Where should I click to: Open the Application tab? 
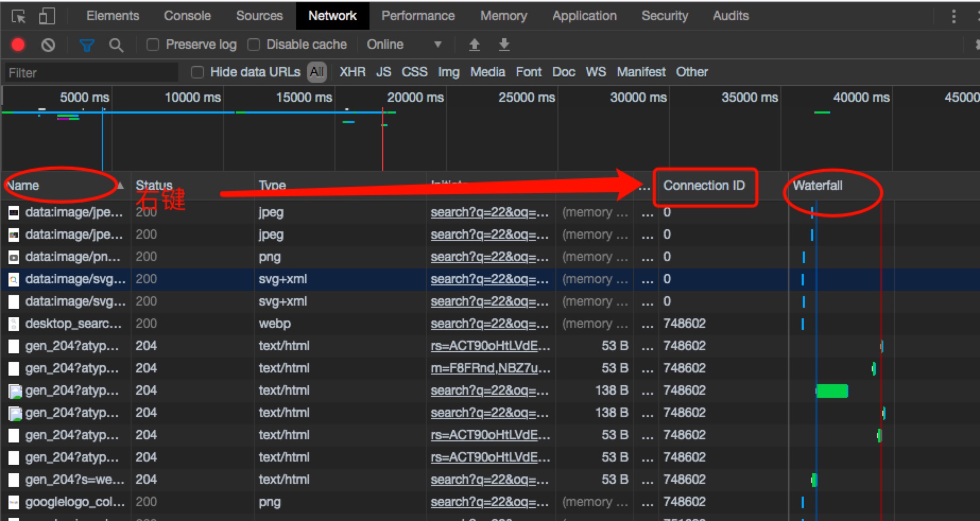(x=584, y=16)
